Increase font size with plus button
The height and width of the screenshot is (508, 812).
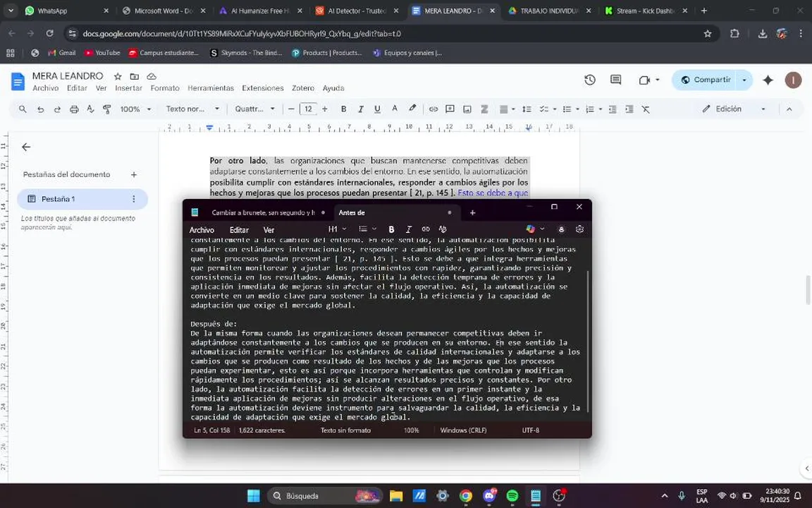[325, 109]
